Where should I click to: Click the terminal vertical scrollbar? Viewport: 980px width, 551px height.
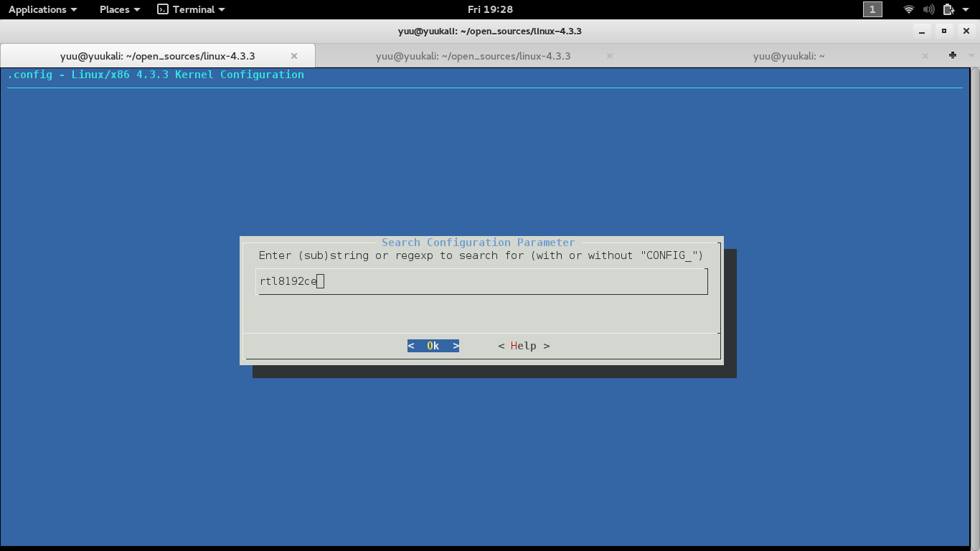975,306
